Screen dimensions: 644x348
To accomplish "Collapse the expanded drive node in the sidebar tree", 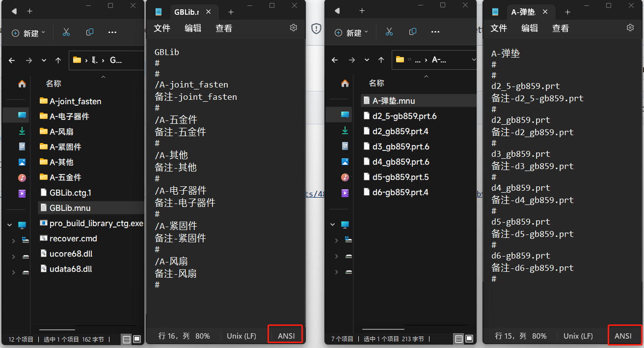I will pos(9,224).
